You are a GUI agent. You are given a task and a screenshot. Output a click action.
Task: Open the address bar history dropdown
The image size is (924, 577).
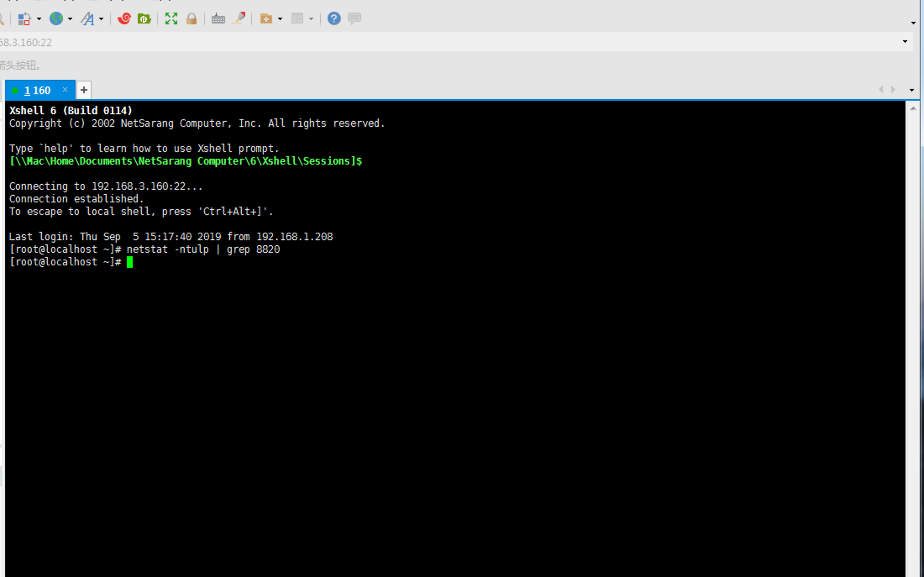[x=905, y=42]
